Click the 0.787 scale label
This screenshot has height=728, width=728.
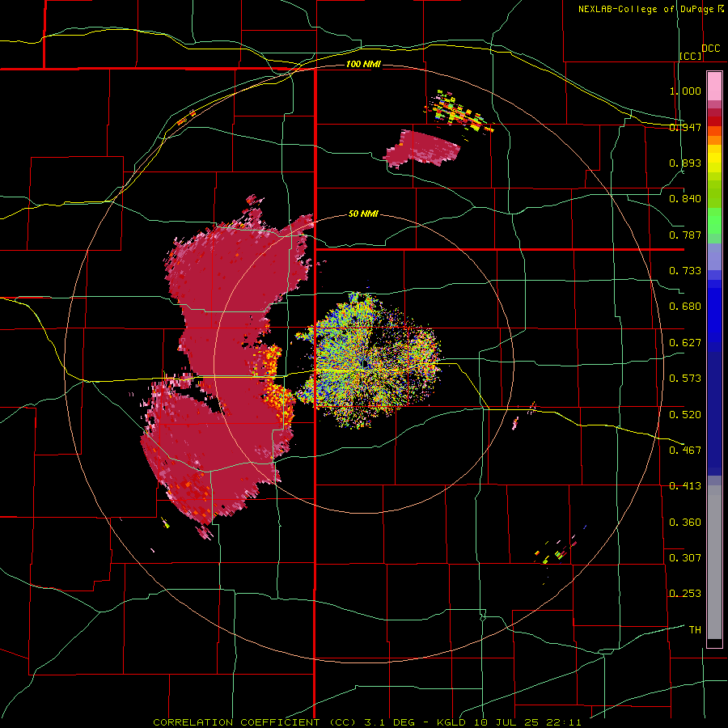click(x=685, y=235)
